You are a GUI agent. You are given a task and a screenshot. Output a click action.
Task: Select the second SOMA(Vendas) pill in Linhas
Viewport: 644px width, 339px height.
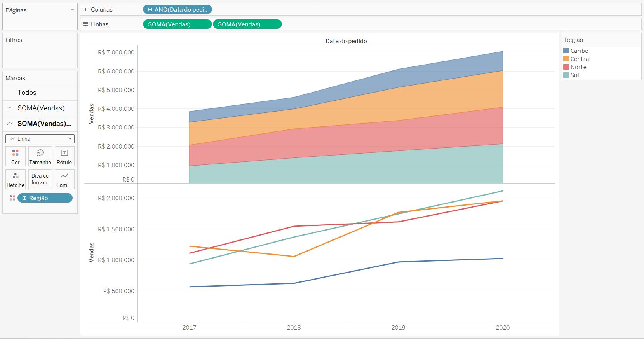[247, 24]
